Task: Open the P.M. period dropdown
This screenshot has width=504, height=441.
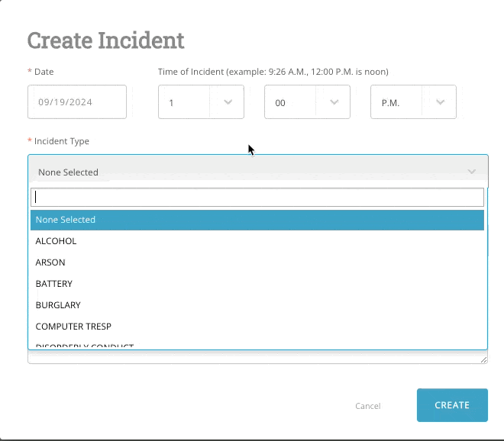Action: (403, 102)
